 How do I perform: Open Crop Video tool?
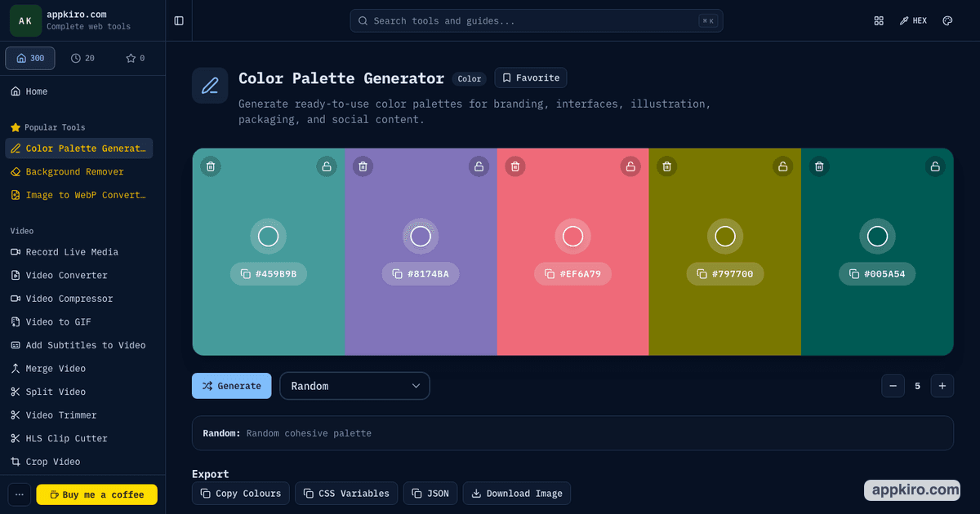[x=78, y=462]
